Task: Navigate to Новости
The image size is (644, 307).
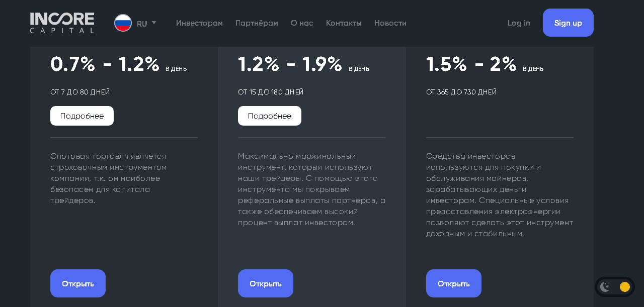Action: [x=390, y=23]
